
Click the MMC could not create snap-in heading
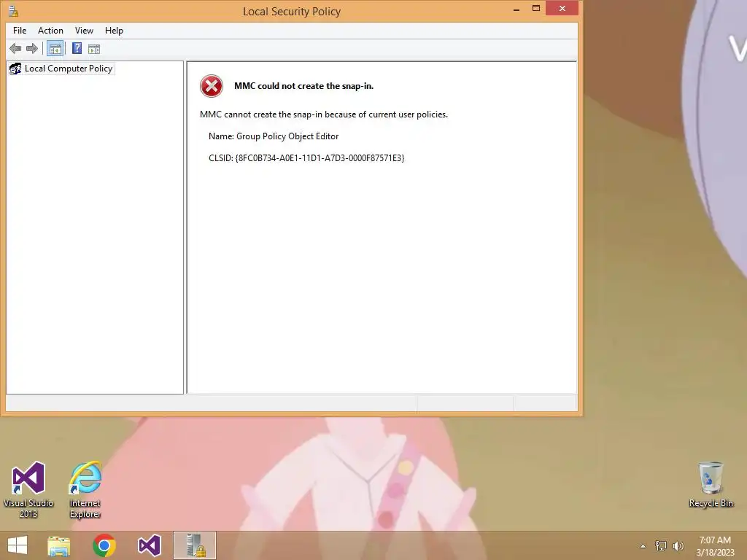[303, 86]
